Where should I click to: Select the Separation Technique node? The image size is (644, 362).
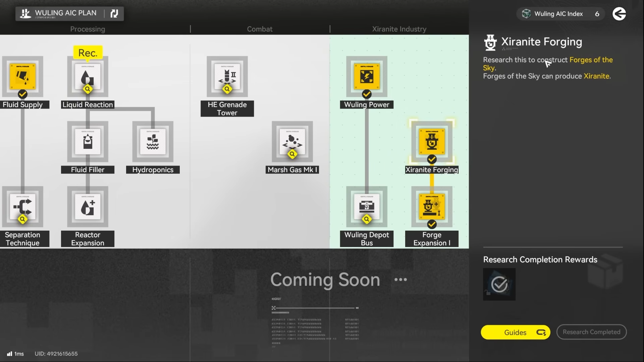click(x=22, y=207)
